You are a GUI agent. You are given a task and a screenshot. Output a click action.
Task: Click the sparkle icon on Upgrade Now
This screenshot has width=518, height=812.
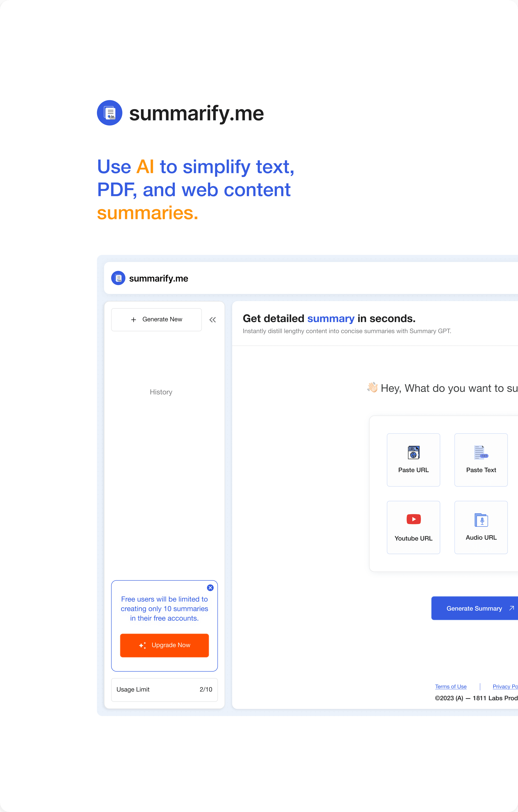pos(143,646)
